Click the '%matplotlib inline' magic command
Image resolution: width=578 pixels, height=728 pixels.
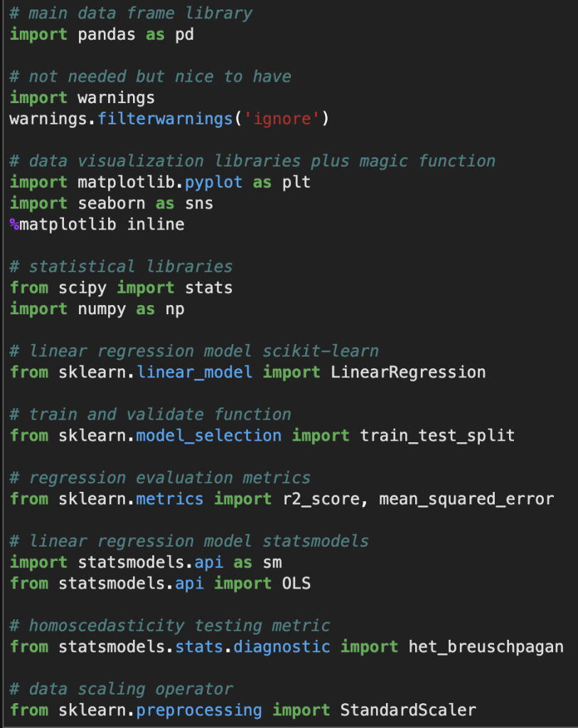pos(97,225)
